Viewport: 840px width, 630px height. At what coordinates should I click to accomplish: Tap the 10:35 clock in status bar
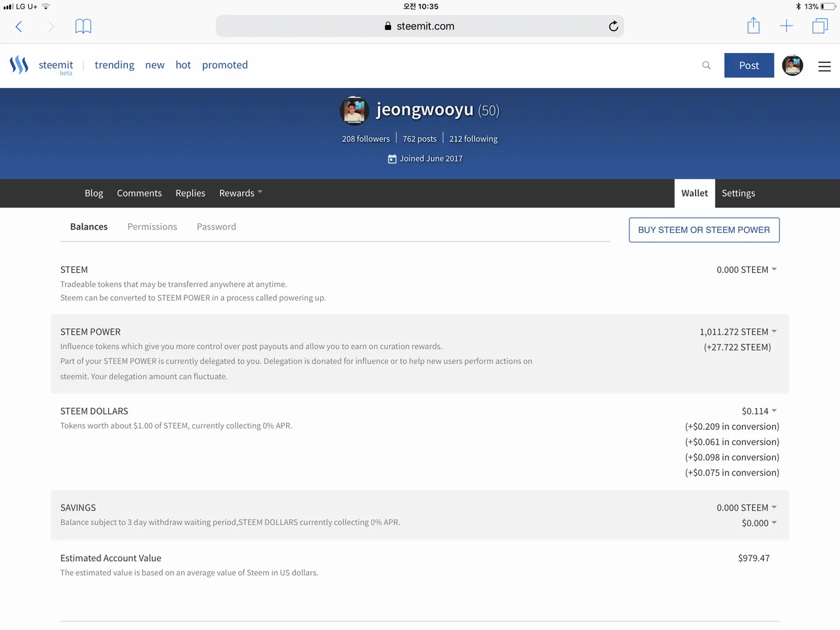(421, 7)
